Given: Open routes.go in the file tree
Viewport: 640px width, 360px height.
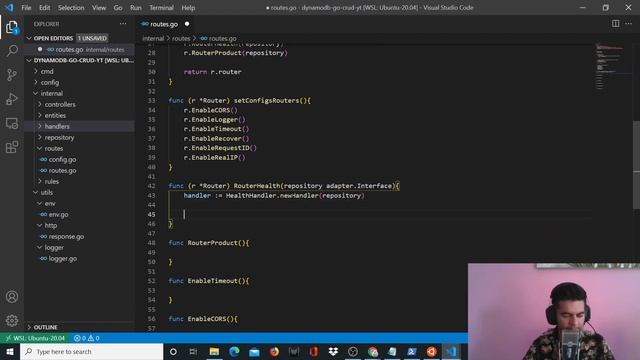Looking at the screenshot, I should (62, 171).
